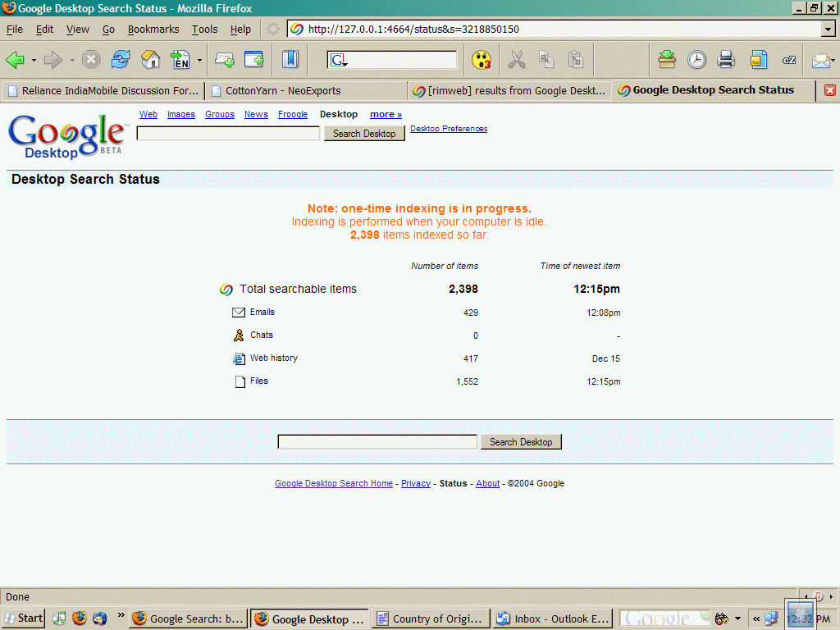The image size is (840, 630).
Task: Open the Home page icon
Action: pyautogui.click(x=151, y=59)
